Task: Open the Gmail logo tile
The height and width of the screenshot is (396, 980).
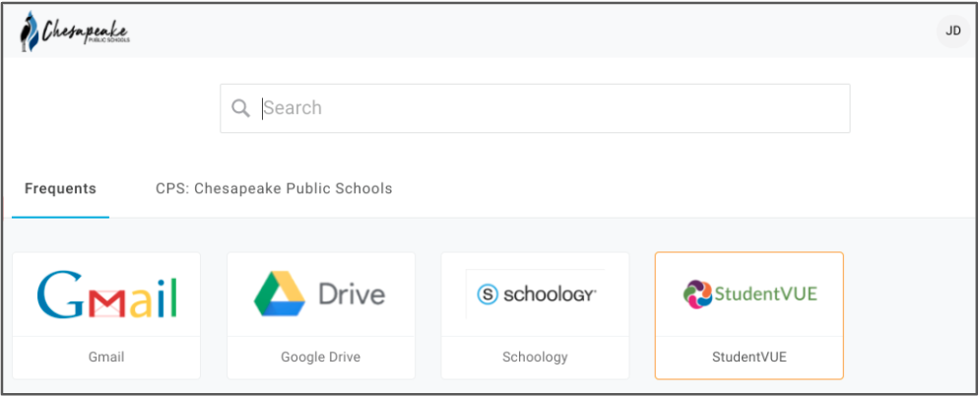Action: point(106,295)
